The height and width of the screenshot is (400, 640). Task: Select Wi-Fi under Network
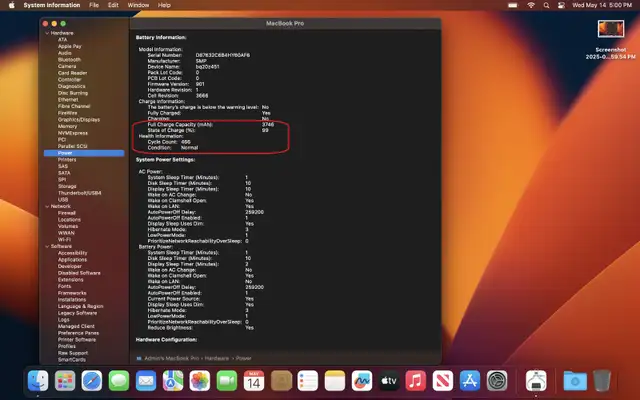[x=64, y=240]
